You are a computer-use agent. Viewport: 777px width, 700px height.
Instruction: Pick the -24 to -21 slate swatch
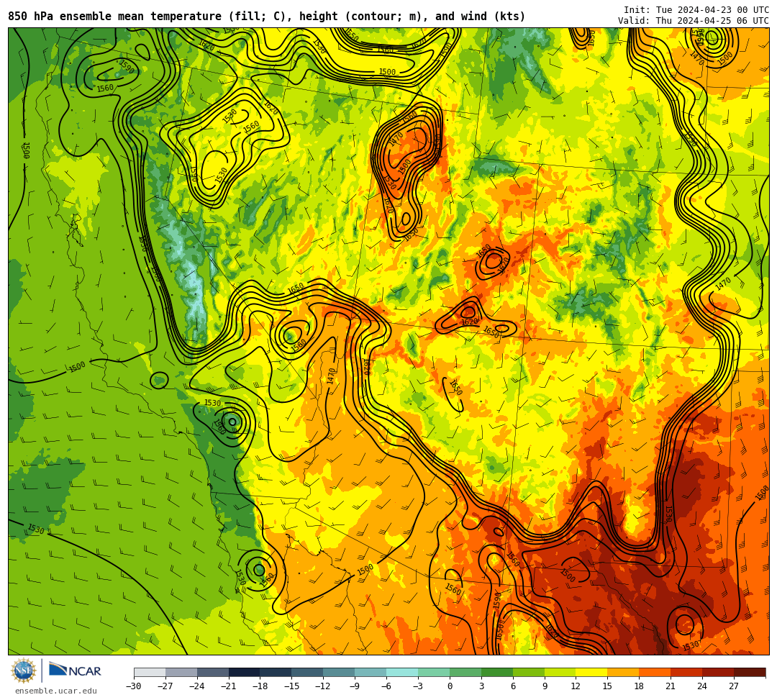click(x=213, y=672)
